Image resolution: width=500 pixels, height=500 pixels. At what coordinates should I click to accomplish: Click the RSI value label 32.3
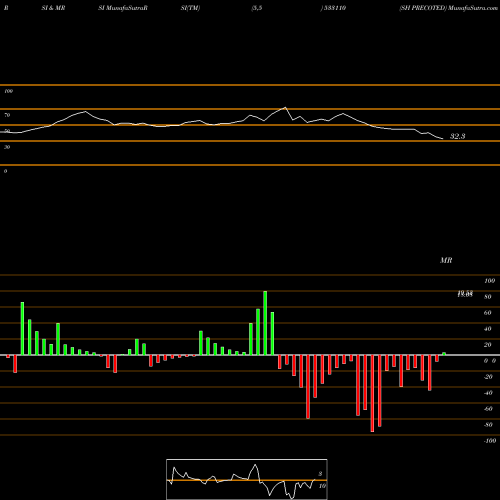[457, 136]
